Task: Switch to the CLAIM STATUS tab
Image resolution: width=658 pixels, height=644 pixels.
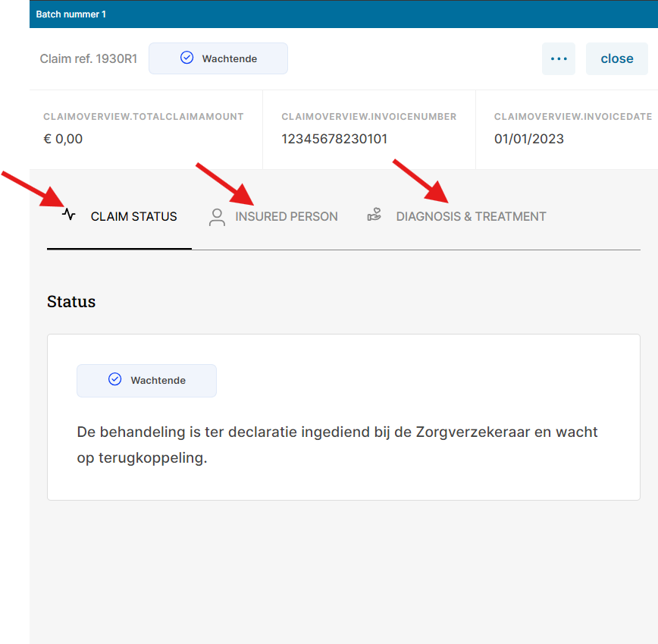Action: tap(133, 217)
